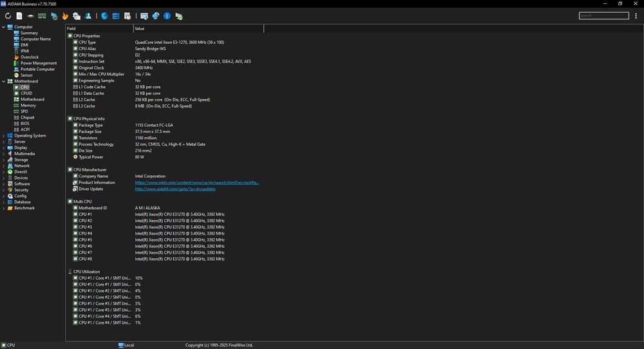
Task: Expand the Benchmark tree node
Action: pos(4,208)
